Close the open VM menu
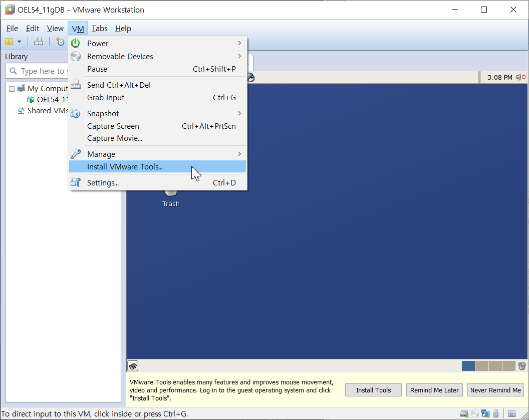Screen dimensions: 529x420 coord(78,29)
